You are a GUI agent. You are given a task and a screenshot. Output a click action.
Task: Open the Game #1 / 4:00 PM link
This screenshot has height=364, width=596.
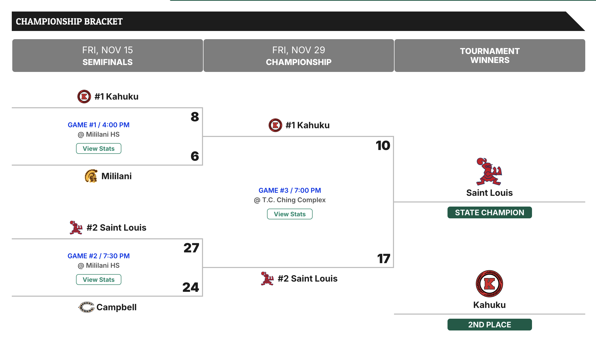tap(99, 125)
